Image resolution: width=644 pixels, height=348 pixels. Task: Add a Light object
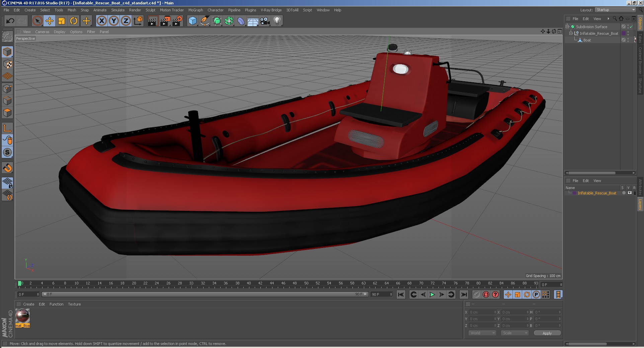(x=277, y=21)
